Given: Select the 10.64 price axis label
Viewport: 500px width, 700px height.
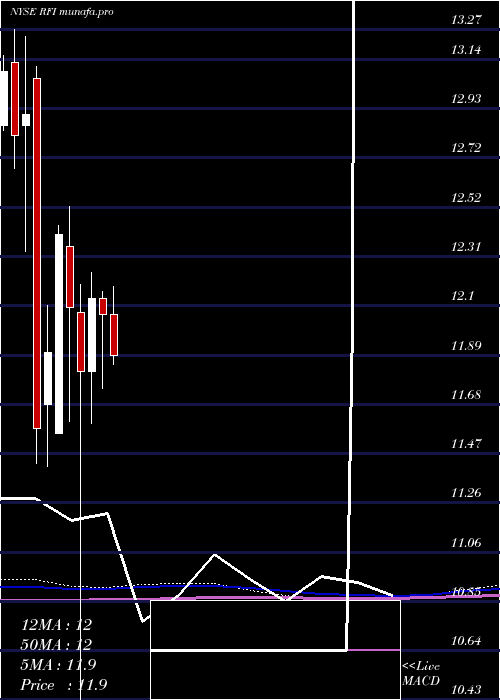Looking at the screenshot, I should pyautogui.click(x=466, y=641).
